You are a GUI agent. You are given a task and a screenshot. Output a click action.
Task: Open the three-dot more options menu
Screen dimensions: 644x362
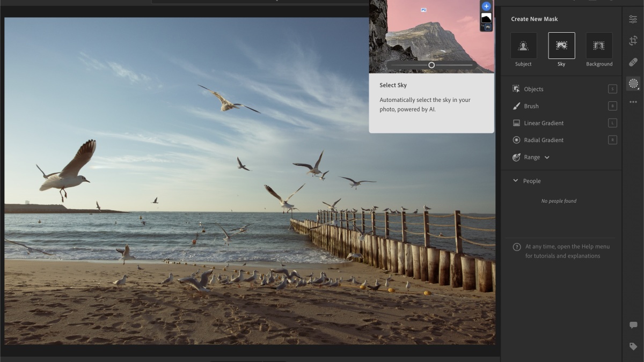point(633,102)
